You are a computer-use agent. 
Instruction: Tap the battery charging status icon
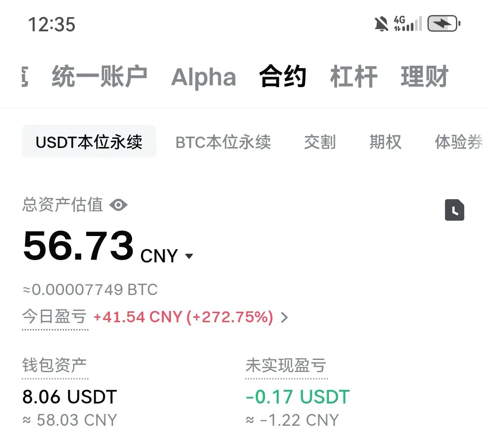pyautogui.click(x=444, y=24)
